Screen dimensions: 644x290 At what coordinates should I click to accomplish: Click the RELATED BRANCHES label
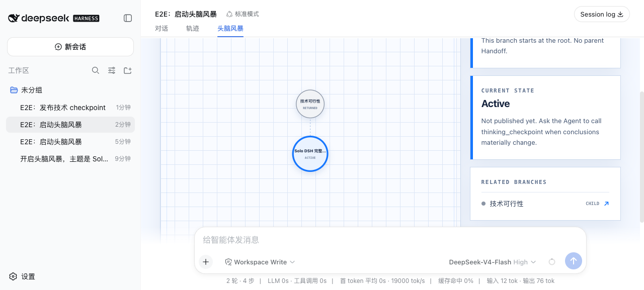click(514, 182)
